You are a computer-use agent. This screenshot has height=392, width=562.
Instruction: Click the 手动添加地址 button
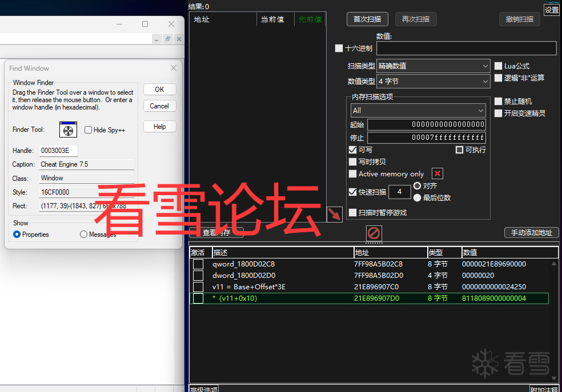(532, 233)
